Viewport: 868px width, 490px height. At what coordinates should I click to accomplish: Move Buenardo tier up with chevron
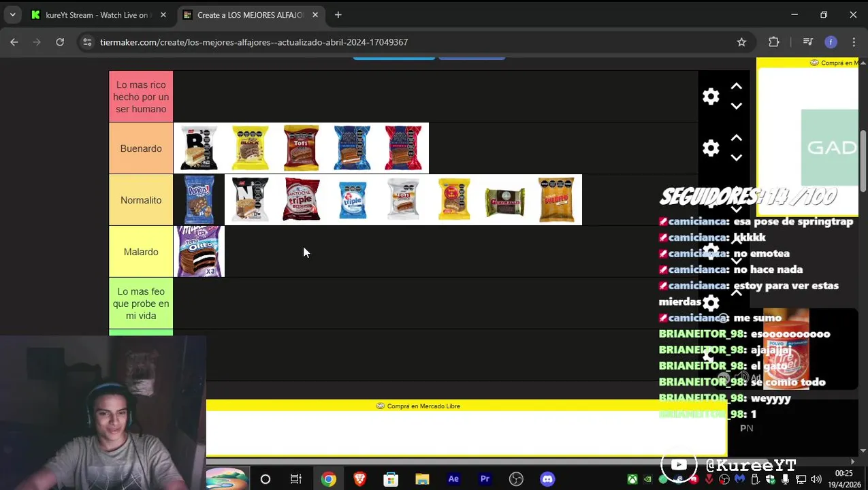pos(736,138)
